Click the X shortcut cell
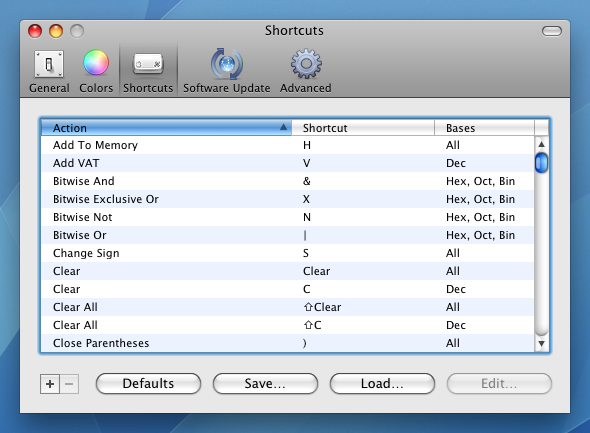Viewport: 590px width, 433px height. point(306,199)
